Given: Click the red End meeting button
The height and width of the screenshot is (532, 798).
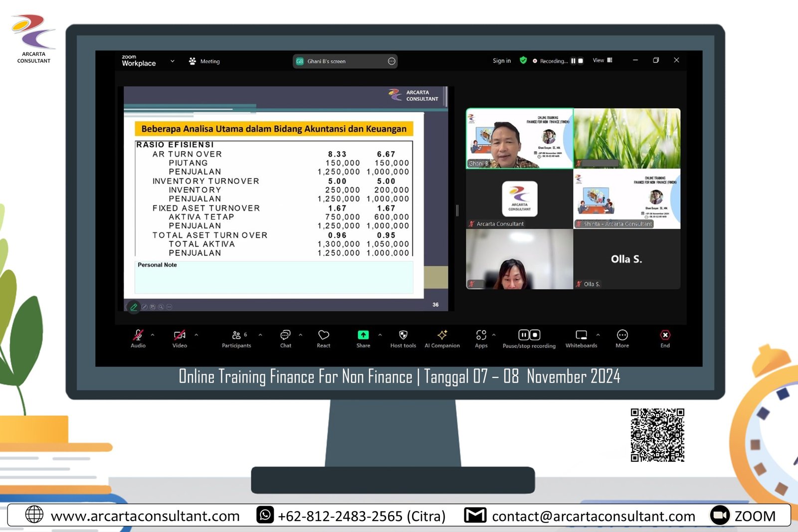Looking at the screenshot, I should pyautogui.click(x=665, y=335).
